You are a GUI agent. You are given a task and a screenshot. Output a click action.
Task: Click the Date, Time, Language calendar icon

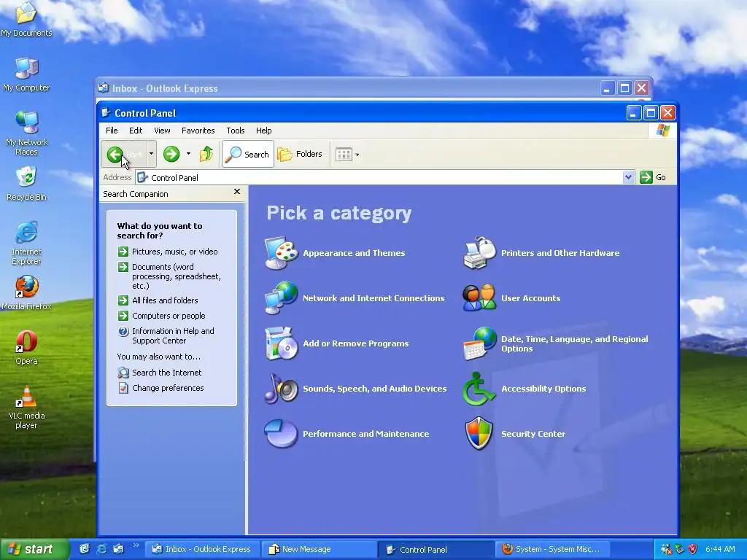(x=480, y=343)
